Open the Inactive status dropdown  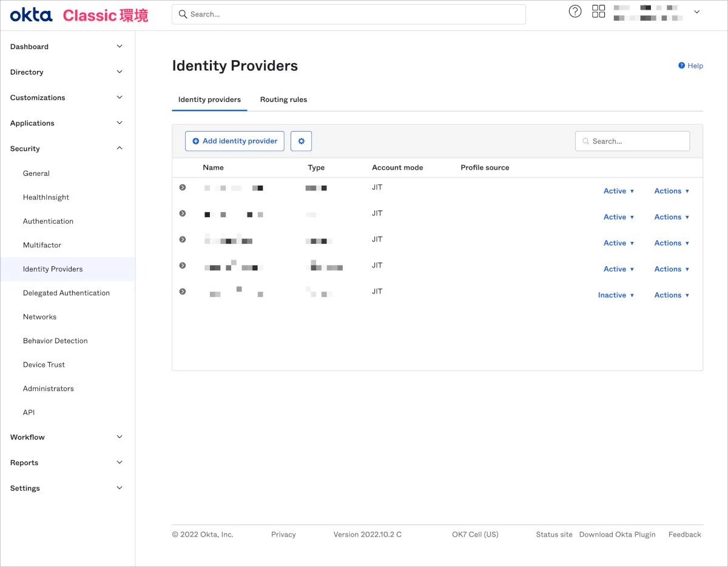[x=616, y=295]
